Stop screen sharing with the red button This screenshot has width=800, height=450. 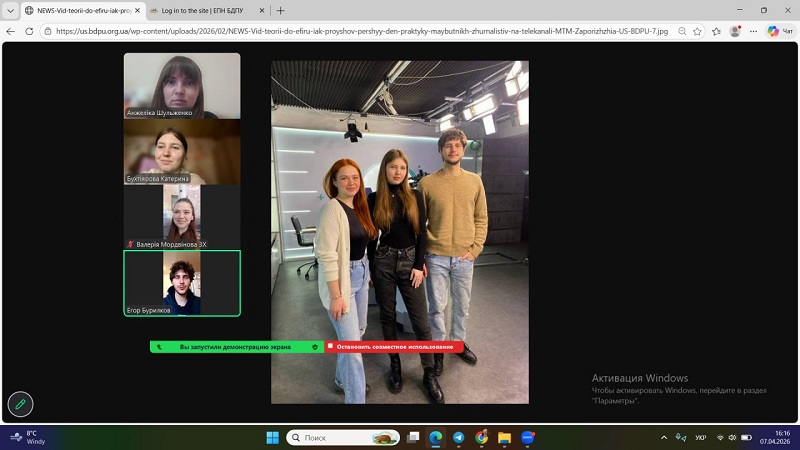[394, 347]
